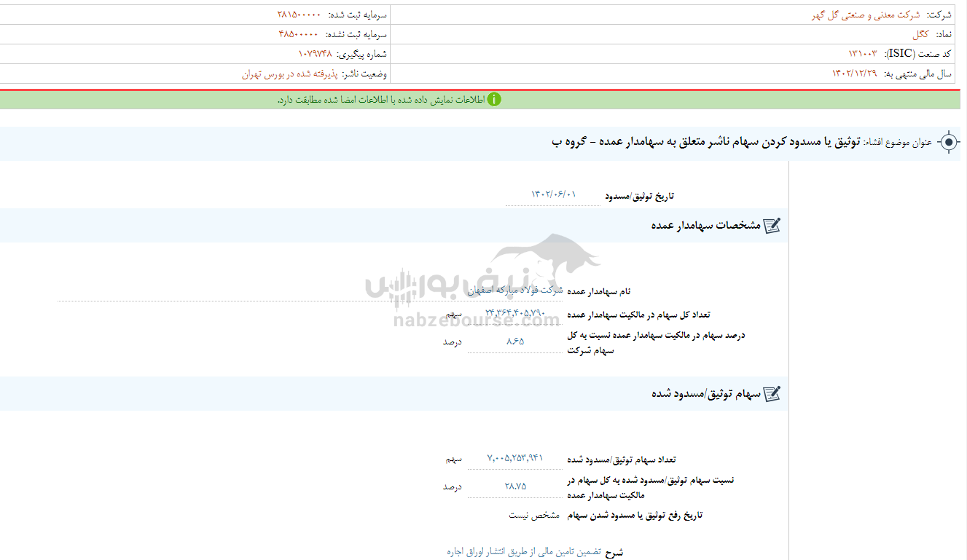Click the شرح label
Image resolution: width=967 pixels, height=560 pixels.
[614, 553]
